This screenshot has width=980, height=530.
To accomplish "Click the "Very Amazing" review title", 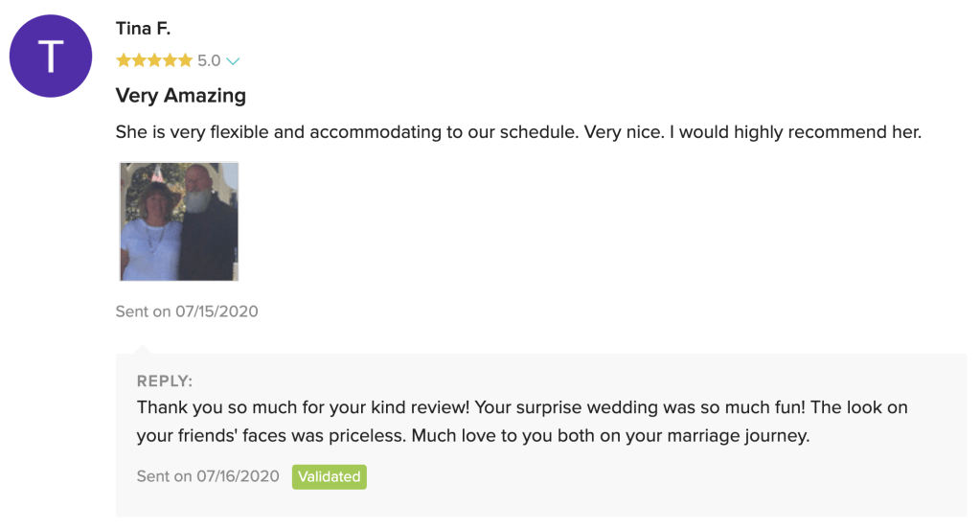I will pos(181,96).
